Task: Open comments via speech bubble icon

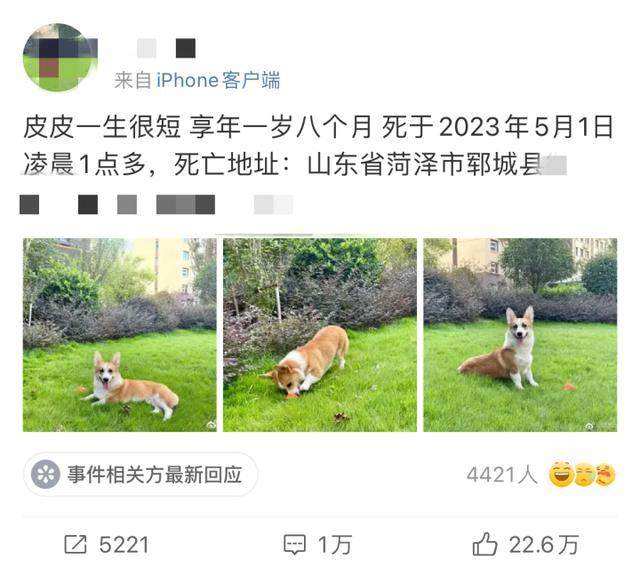Action: tap(294, 545)
